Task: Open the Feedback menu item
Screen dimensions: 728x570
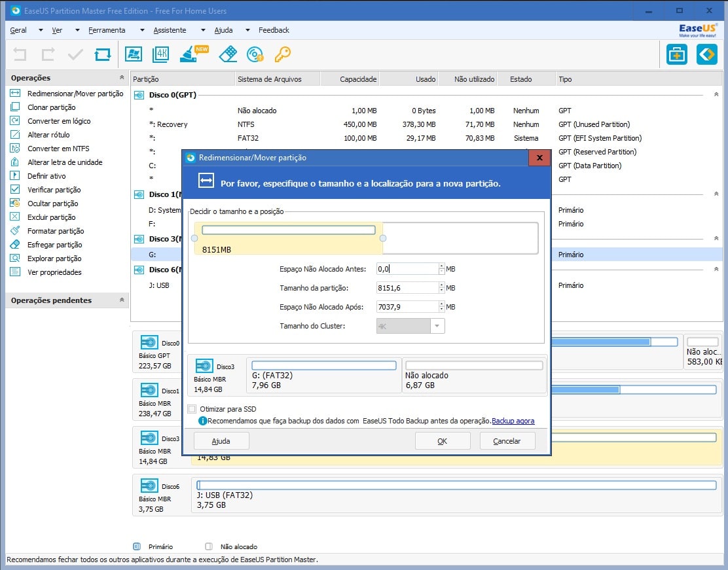Action: click(274, 30)
